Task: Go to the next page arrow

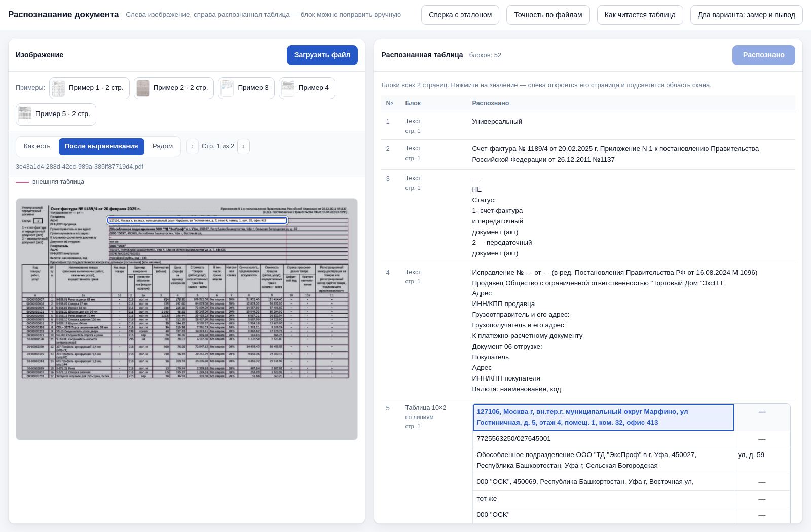Action: click(x=243, y=146)
